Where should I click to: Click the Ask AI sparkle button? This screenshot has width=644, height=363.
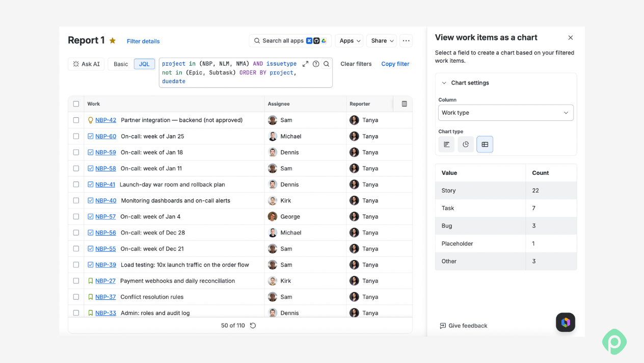click(x=86, y=64)
